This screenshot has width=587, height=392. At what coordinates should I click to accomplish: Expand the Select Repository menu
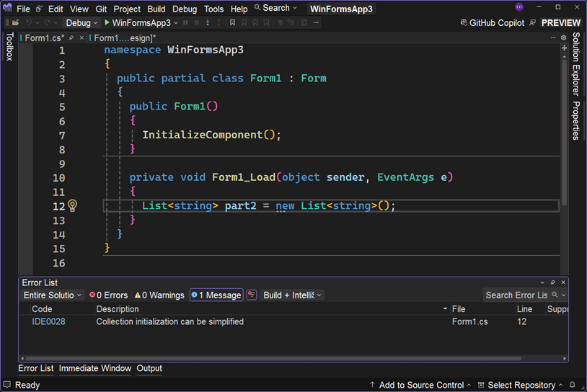coord(521,385)
